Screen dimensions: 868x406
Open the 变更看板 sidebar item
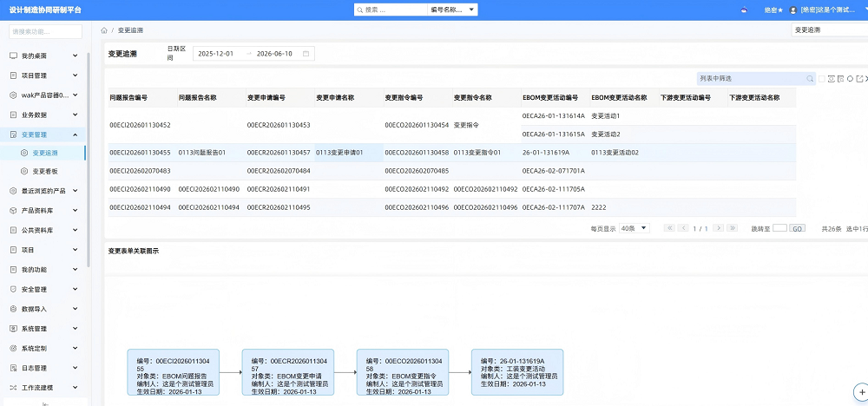[43, 172]
